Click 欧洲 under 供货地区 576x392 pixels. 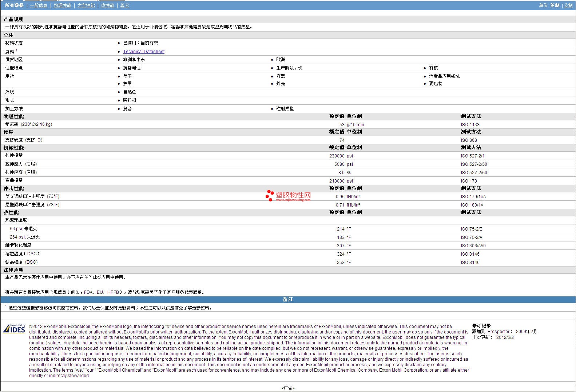(x=281, y=60)
